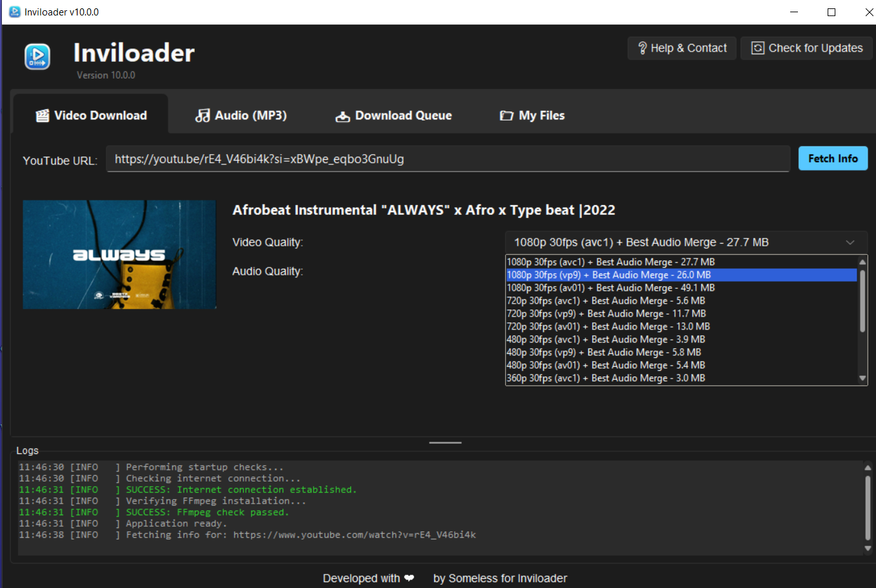This screenshot has width=876, height=588.
Task: Click the video title "Afrobeat Instrumental ALWAYS"
Action: [x=424, y=210]
